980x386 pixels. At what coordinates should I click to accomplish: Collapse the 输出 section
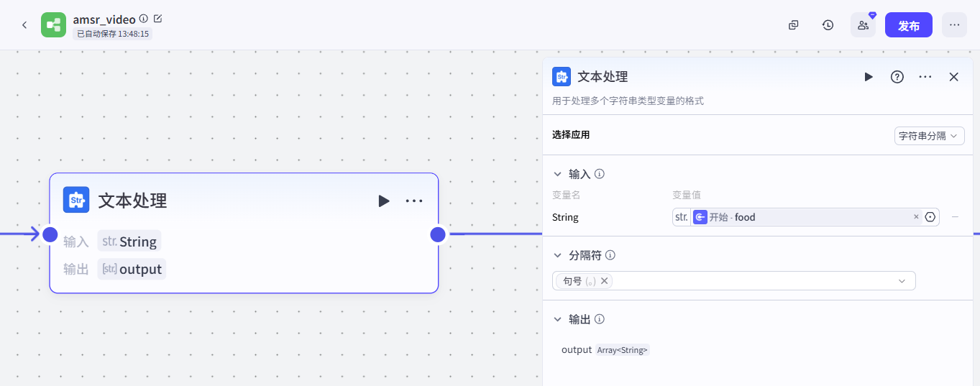tap(557, 319)
